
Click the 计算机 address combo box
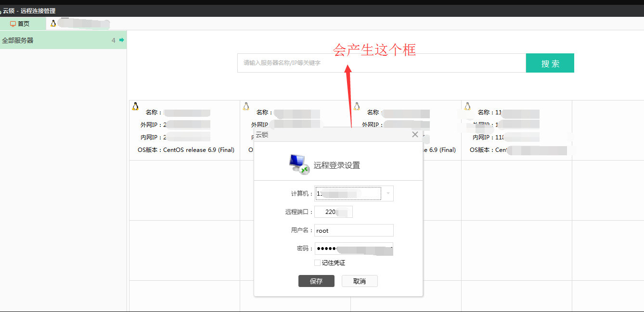click(348, 193)
